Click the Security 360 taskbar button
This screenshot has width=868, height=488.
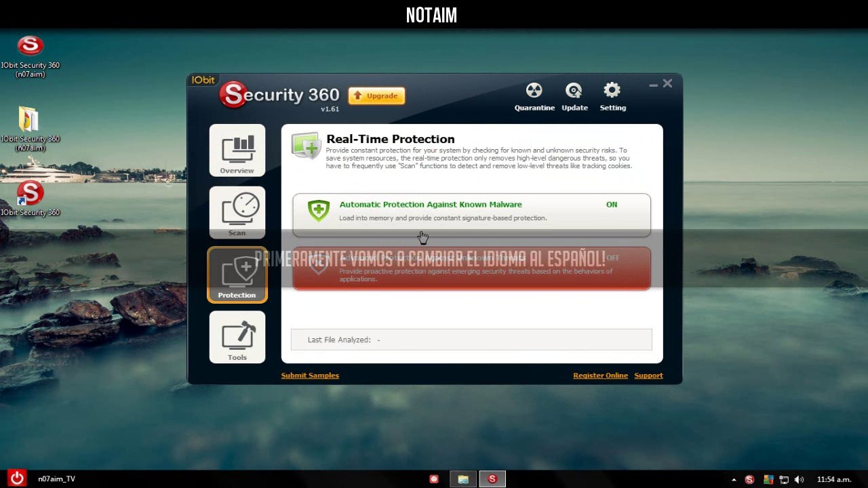click(492, 479)
